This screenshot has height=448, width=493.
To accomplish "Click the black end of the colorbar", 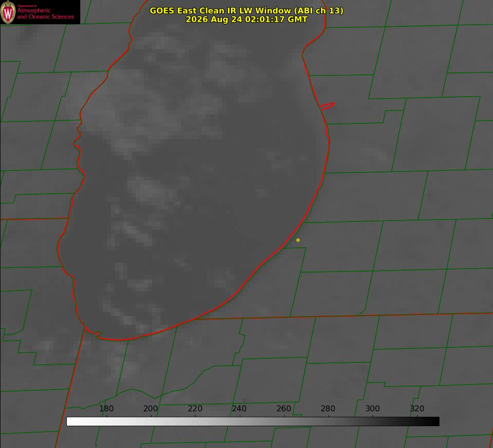I will (x=434, y=422).
